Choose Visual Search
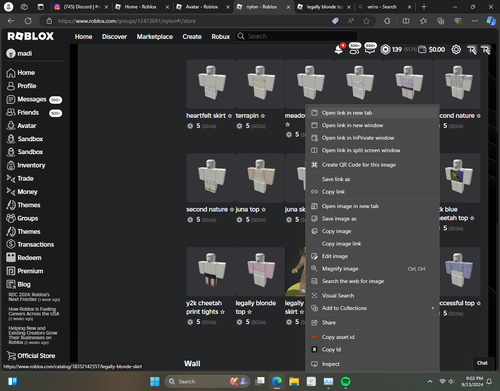This screenshot has width=500, height=391. pos(372,296)
